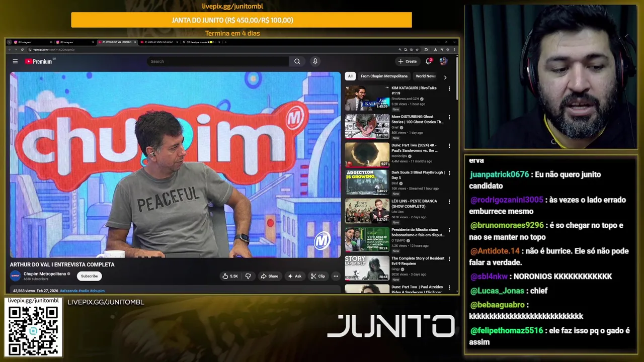Click the KIM KATAGUIRI | RivoTalks #119 title
Viewport: 644px width, 362px height.
click(x=414, y=90)
